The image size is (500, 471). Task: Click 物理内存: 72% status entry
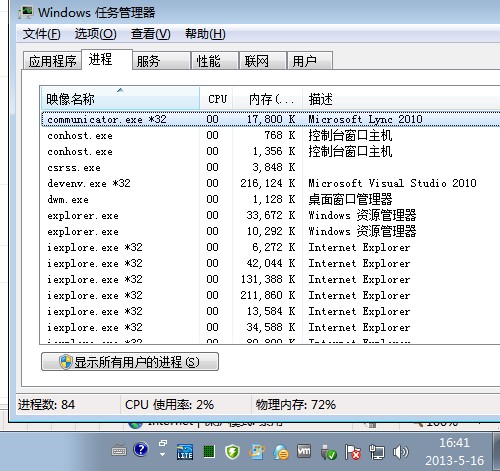296,405
